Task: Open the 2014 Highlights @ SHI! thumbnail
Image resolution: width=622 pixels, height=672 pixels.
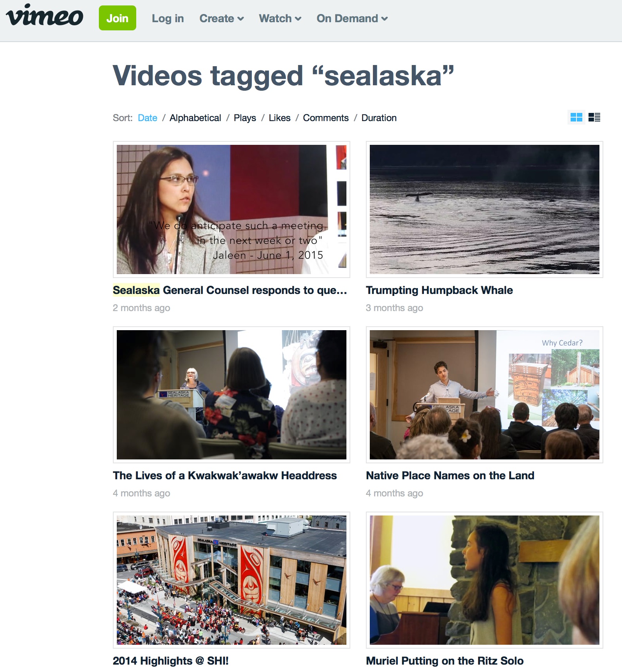Action: [x=232, y=580]
